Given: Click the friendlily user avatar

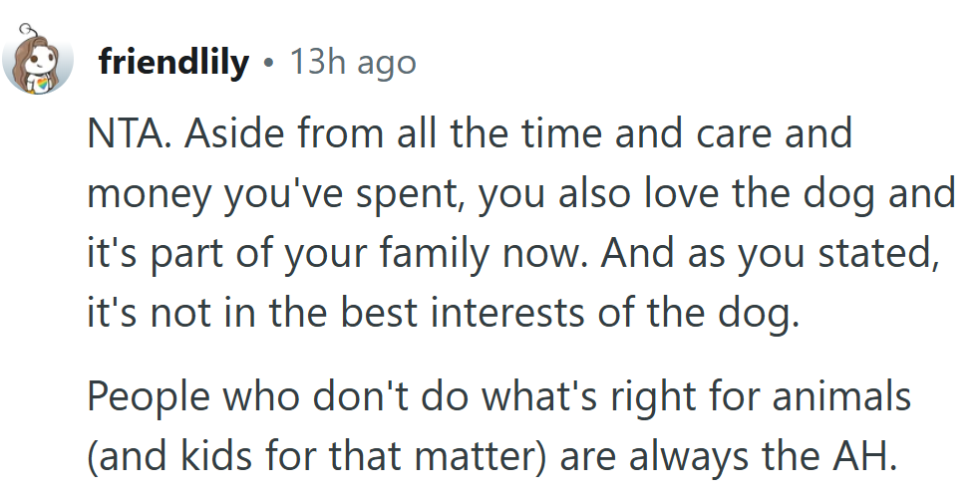Looking at the screenshot, I should (38, 63).
